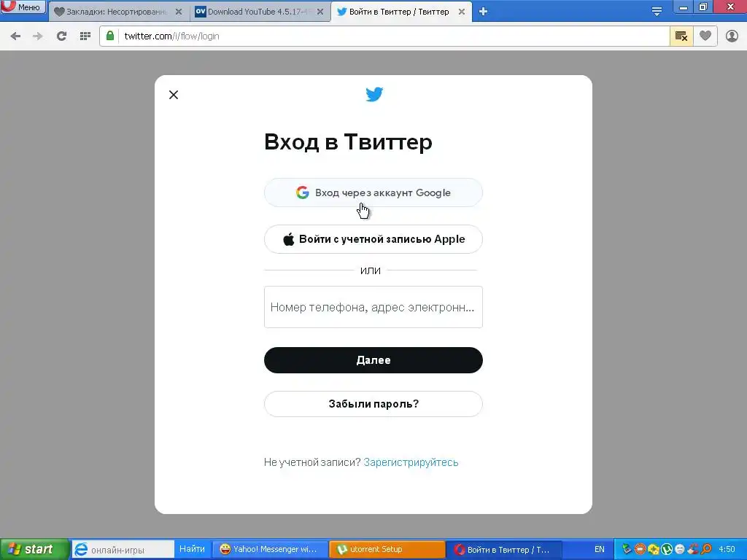Close the Download YouTube tab
Screen dimensions: 747x560
[x=320, y=12]
